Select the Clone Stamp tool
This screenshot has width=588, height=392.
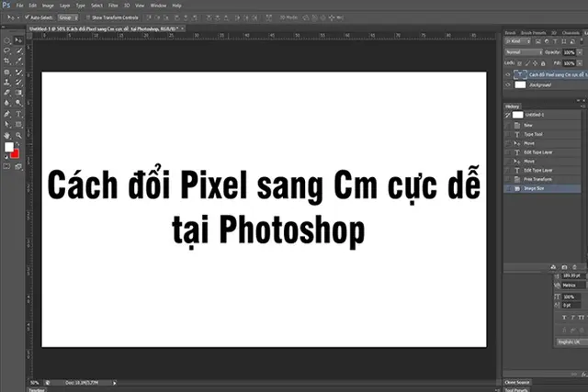pyautogui.click(x=7, y=82)
